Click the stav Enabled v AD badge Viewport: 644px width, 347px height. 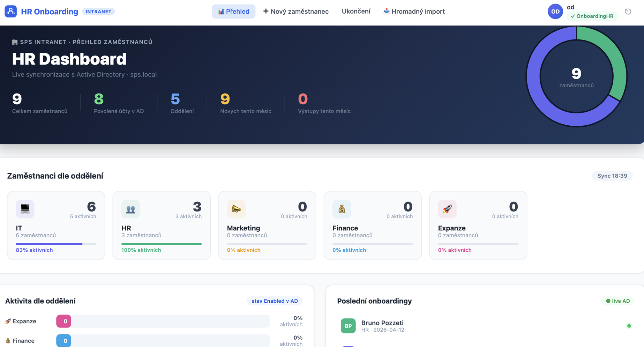(275, 301)
